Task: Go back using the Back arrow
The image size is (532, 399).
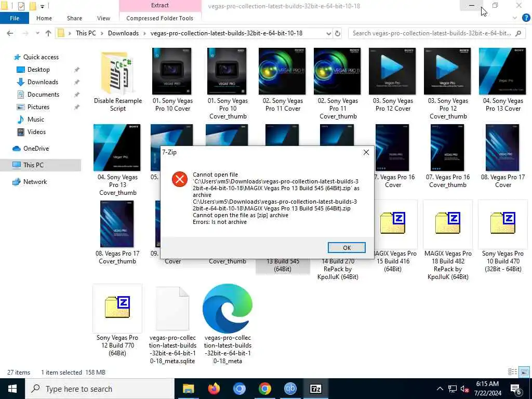Action: (10, 33)
